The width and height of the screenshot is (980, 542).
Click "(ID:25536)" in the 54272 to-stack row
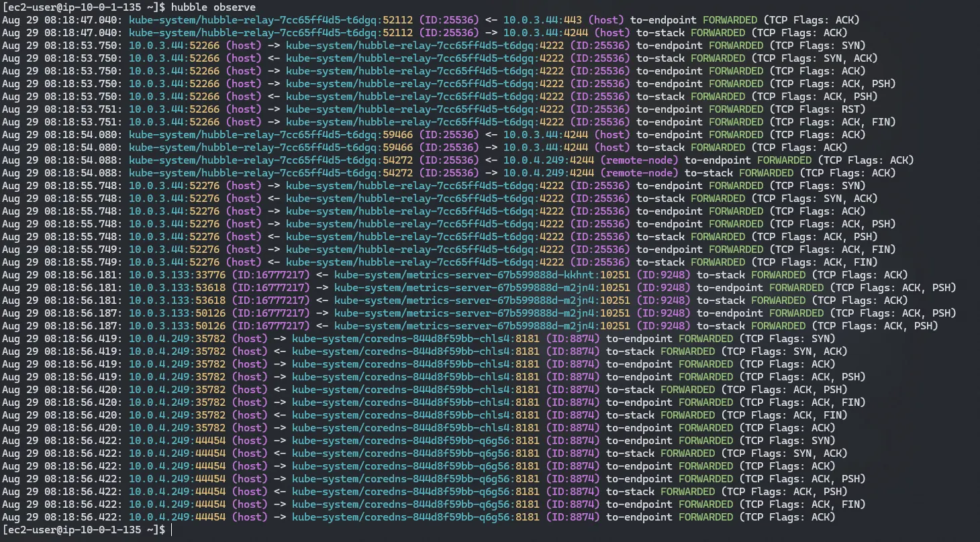click(449, 173)
